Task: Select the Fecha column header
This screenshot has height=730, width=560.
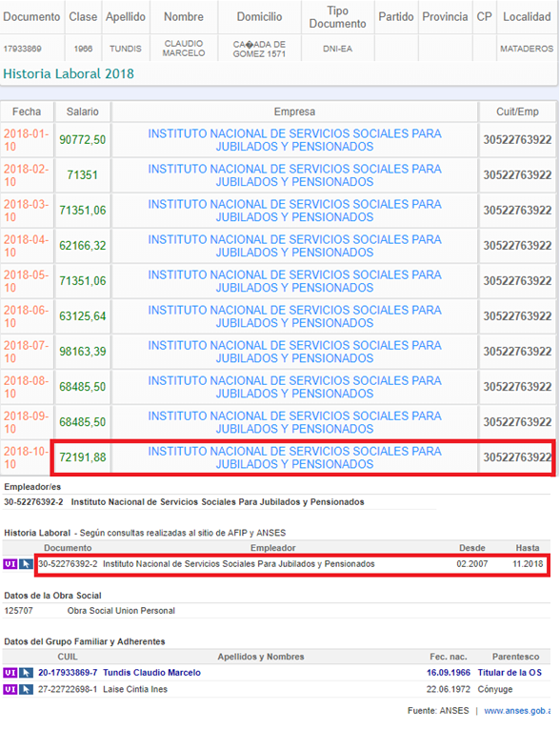Action: coord(27,112)
